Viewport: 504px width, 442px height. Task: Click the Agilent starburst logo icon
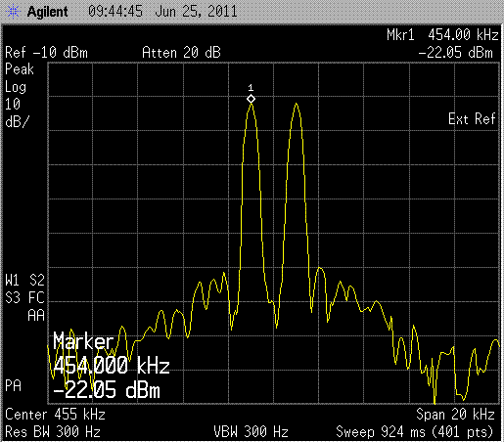(x=13, y=12)
